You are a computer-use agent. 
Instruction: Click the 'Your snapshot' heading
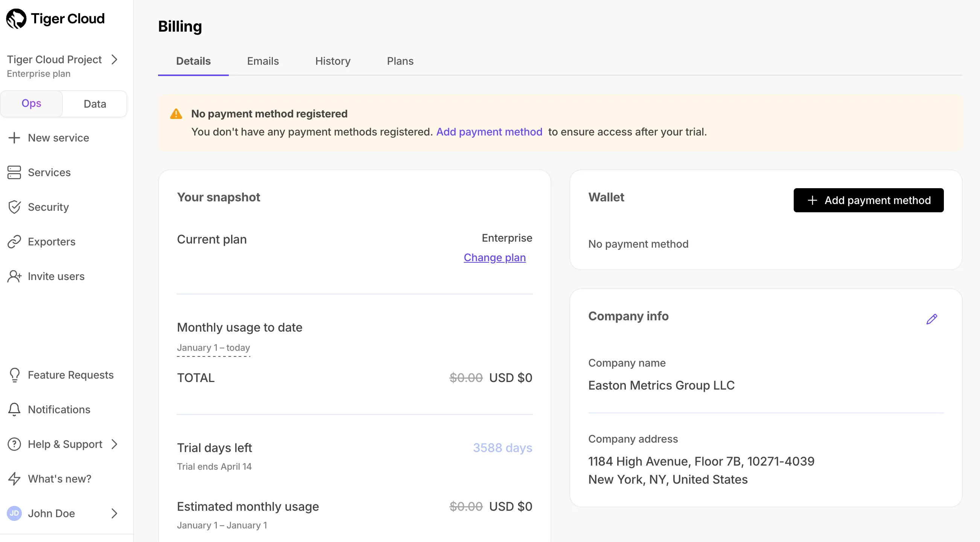point(218,197)
